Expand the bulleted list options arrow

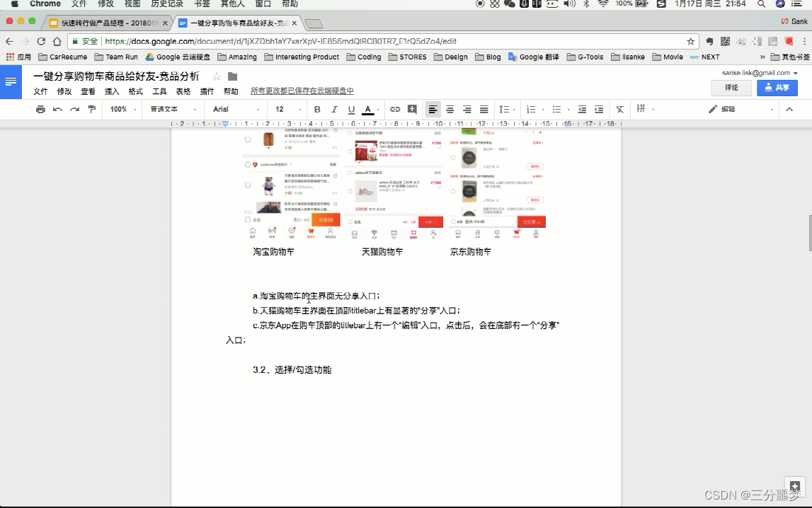click(x=568, y=109)
